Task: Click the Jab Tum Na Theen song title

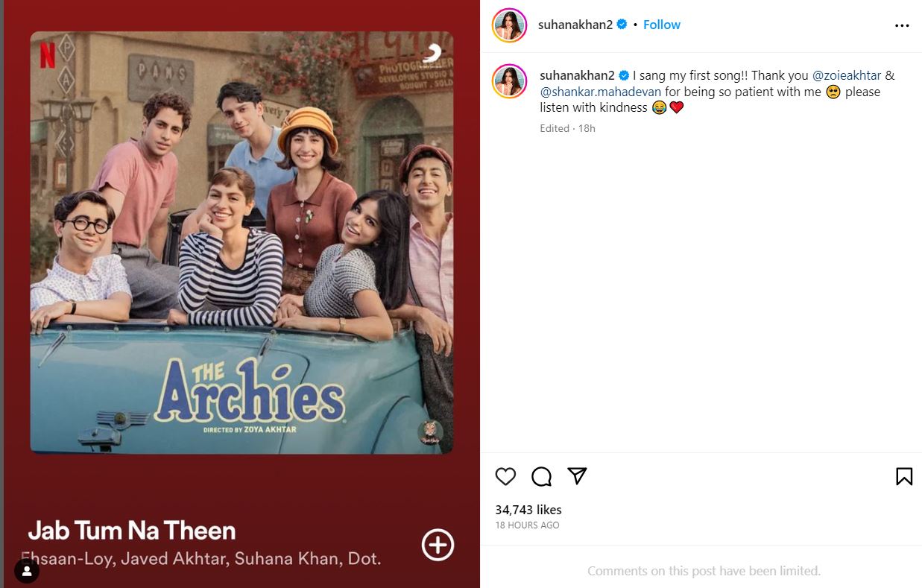Action: pyautogui.click(x=132, y=531)
